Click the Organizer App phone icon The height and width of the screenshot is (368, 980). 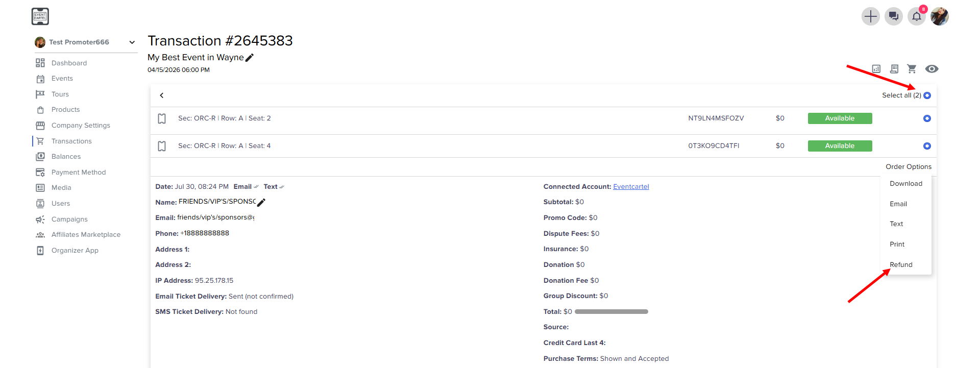pyautogui.click(x=40, y=251)
